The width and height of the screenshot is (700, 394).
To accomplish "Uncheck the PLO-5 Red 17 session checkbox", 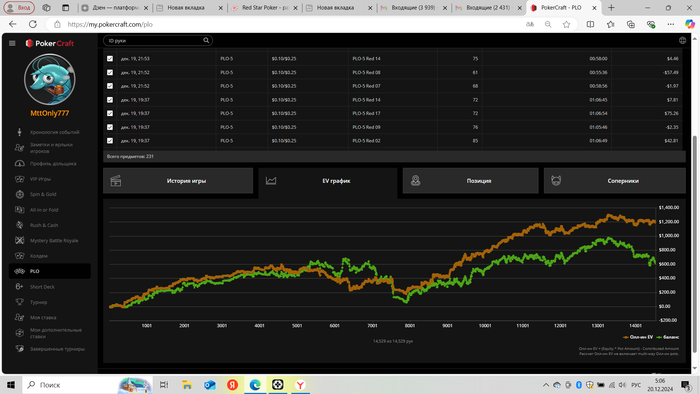I will [110, 113].
